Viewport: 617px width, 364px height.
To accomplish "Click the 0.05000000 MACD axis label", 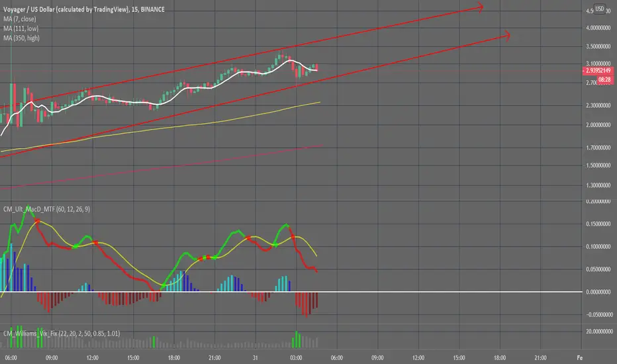I will (598, 269).
